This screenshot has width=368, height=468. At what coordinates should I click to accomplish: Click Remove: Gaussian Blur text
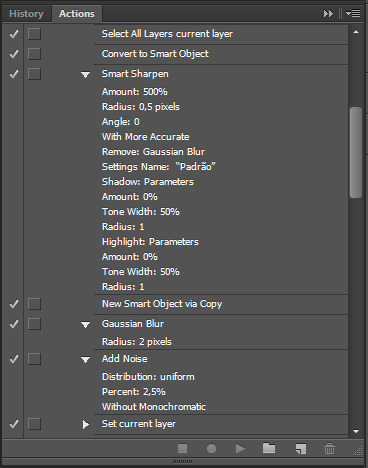(153, 152)
